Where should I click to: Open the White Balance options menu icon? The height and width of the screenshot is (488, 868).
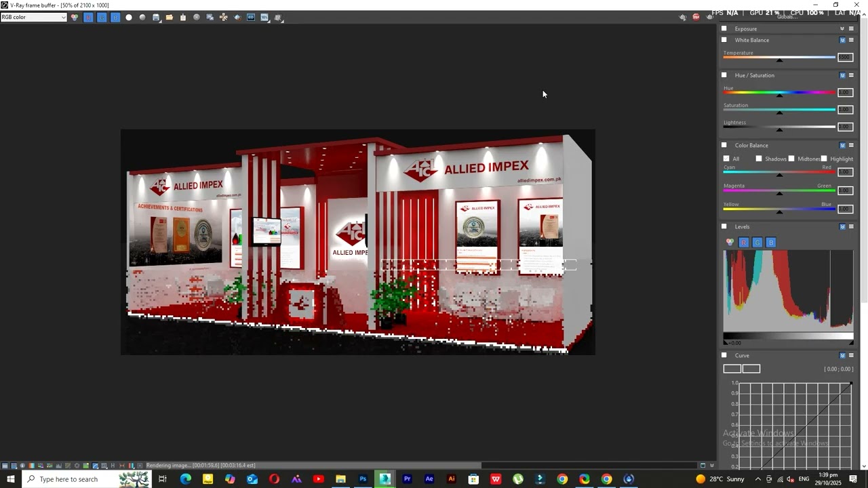(x=851, y=40)
